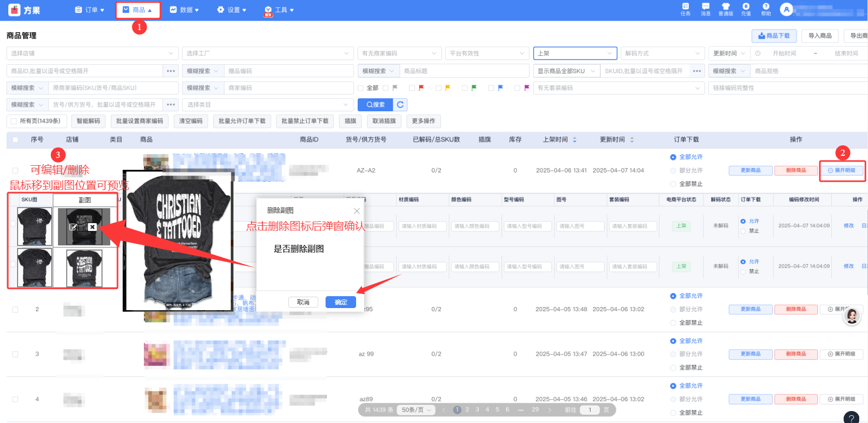
Task: Open the ellipsis button beside SKUID field
Action: (697, 71)
